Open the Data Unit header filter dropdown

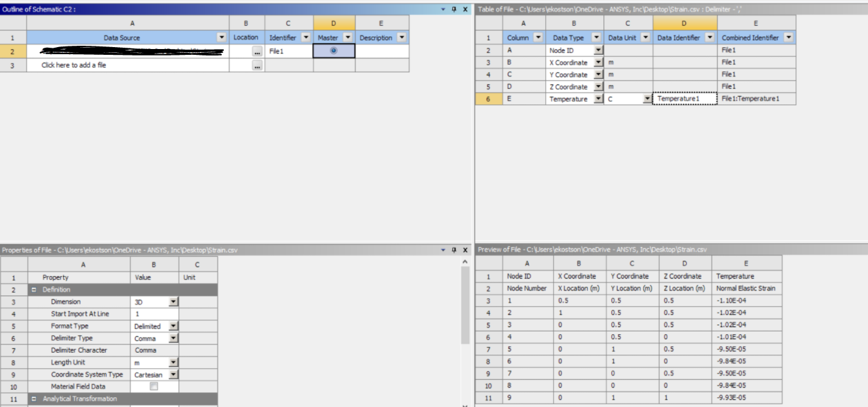click(x=645, y=37)
